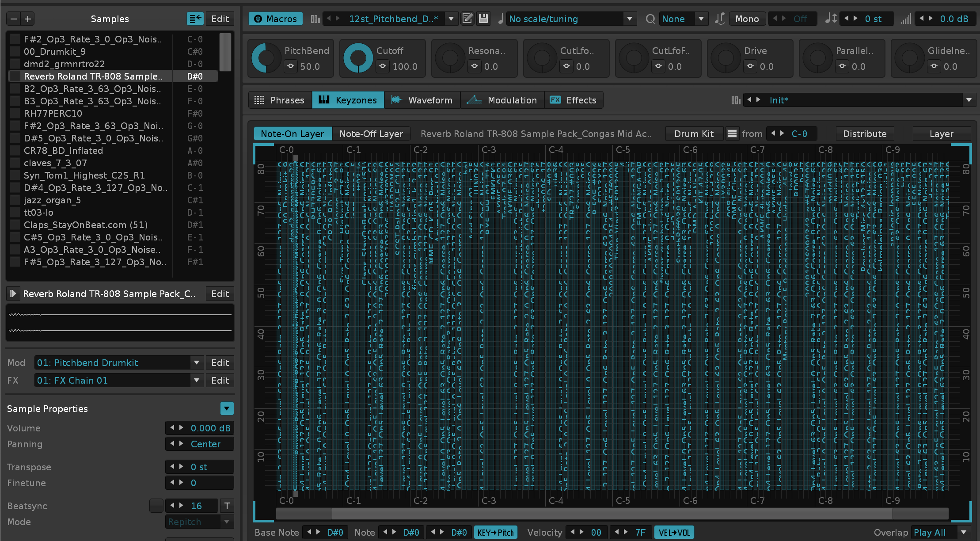Toggle the Macros panel button
Screen dimensions: 980x541
point(276,19)
